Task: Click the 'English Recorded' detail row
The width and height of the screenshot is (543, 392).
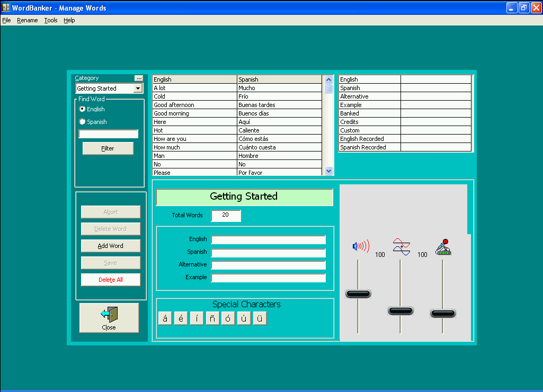Action: 405,139
